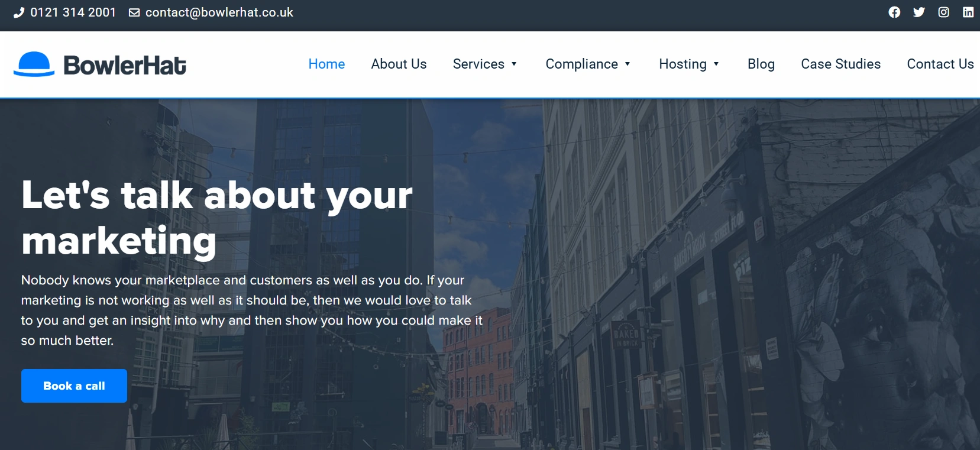
Task: Open the Contact Us page
Action: 940,64
